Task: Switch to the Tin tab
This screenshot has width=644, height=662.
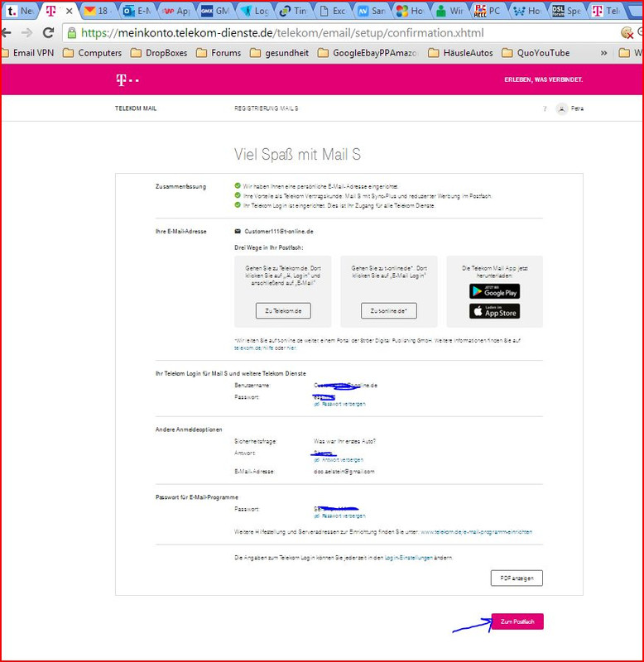Action: 294,11
